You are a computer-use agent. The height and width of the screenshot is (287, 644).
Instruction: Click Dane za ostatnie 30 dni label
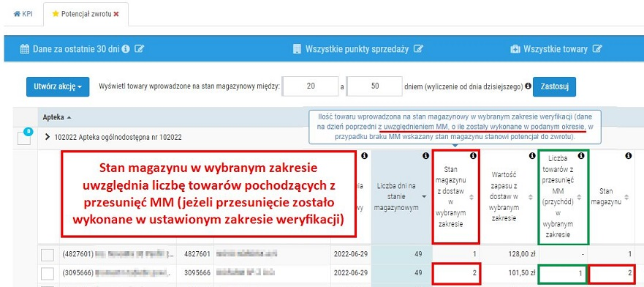tap(76, 49)
